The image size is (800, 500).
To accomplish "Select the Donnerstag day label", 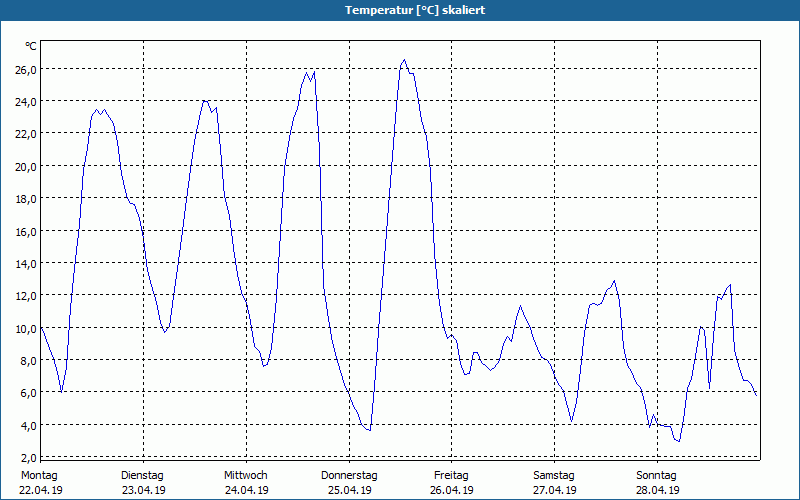I will click(349, 476).
